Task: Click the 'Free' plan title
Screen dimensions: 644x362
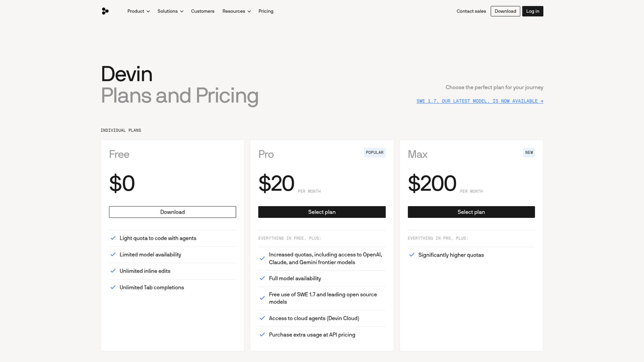Action: pyautogui.click(x=119, y=154)
